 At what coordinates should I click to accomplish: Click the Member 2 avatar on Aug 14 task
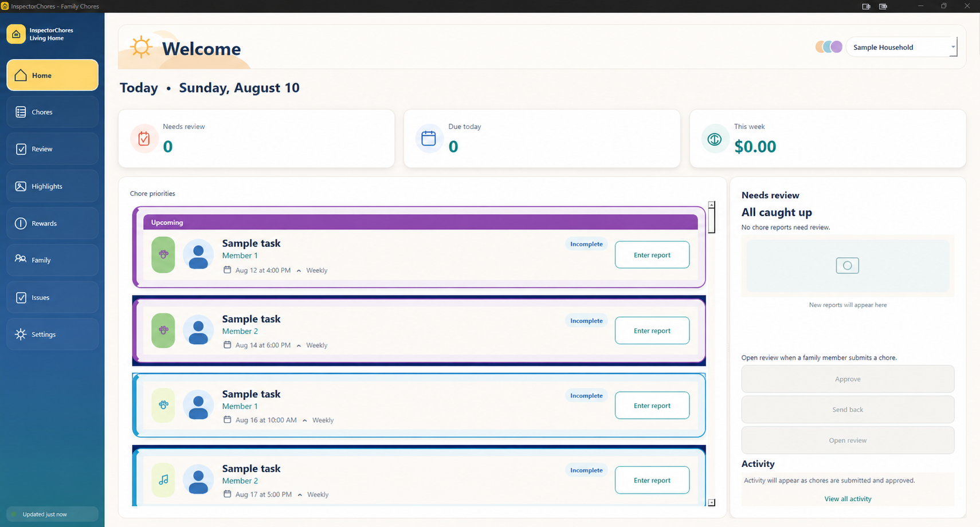pyautogui.click(x=198, y=330)
